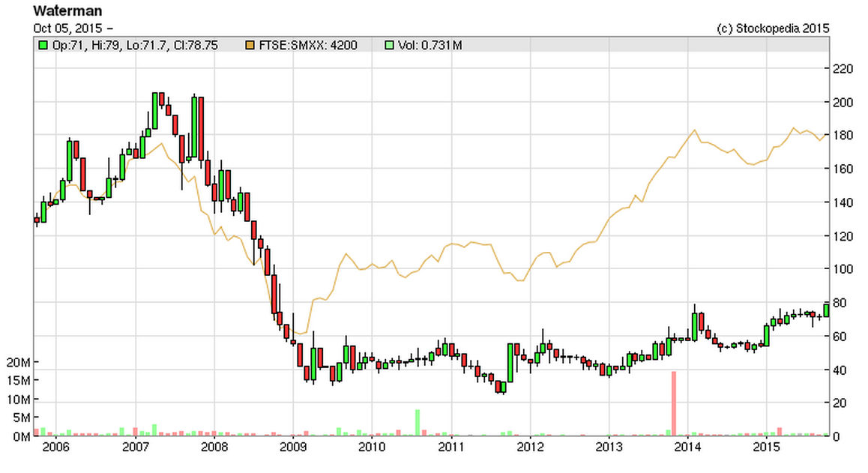This screenshot has height=473, width=868.
Task: Click the 2011 x-axis year label
Action: coord(451,447)
